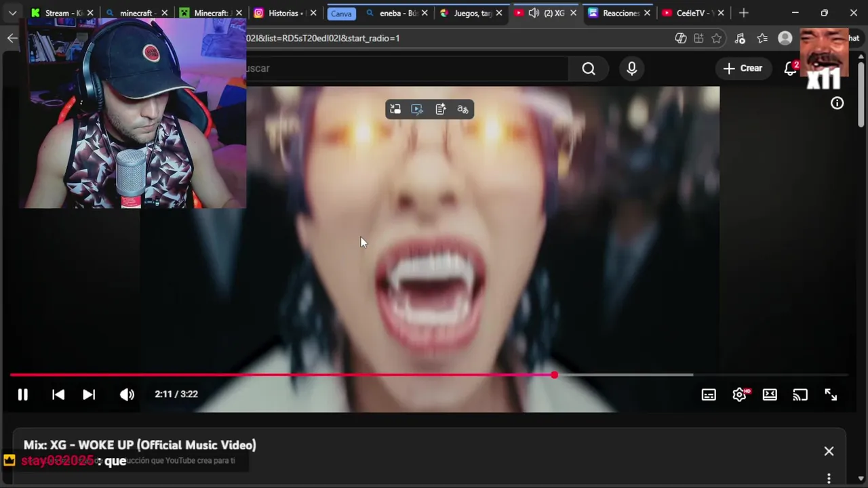Viewport: 868px width, 488px height.
Task: Toggle subtitles in the player controls
Action: coord(709,394)
